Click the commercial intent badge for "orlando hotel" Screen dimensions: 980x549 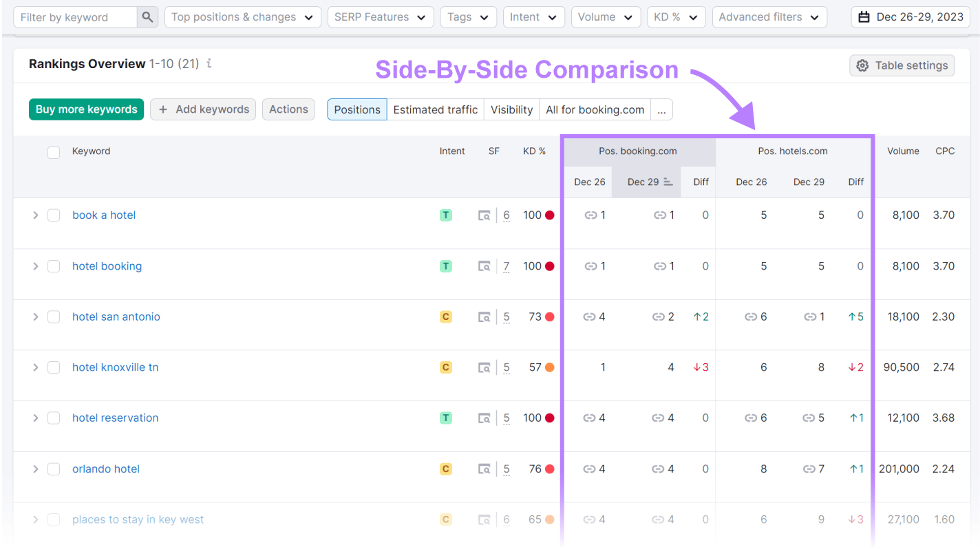tap(445, 469)
